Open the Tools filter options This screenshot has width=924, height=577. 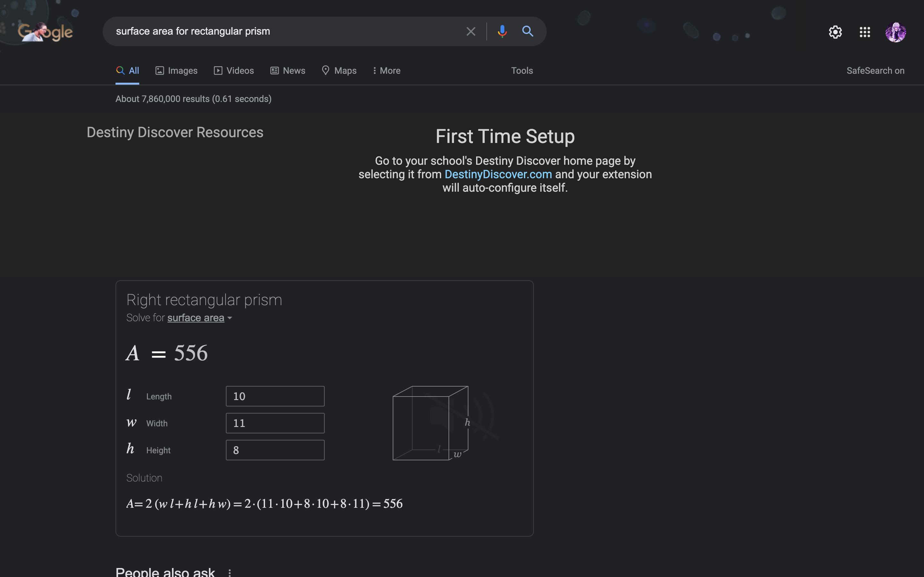pos(522,71)
